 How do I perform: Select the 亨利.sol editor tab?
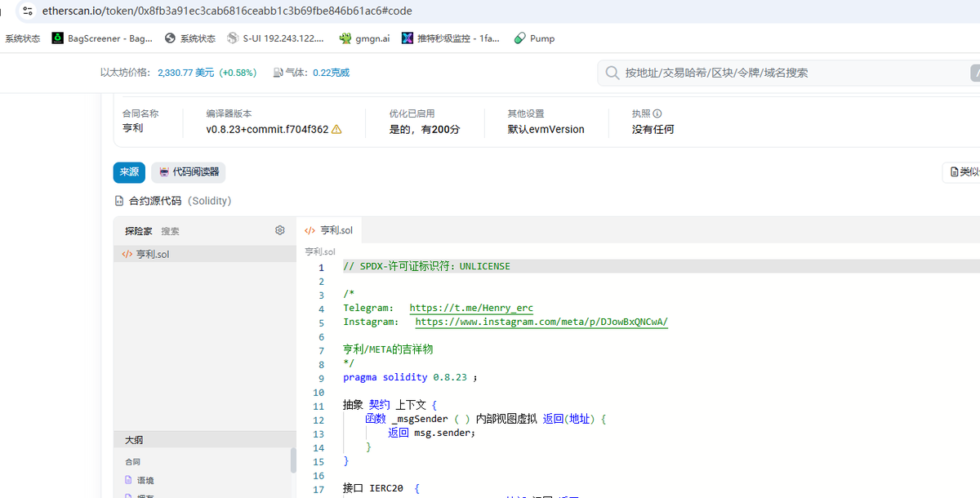click(329, 231)
